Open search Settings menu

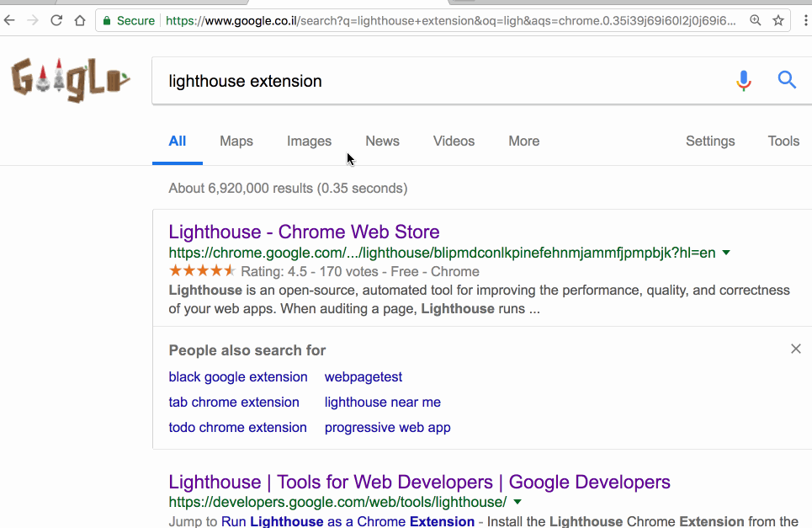(710, 141)
